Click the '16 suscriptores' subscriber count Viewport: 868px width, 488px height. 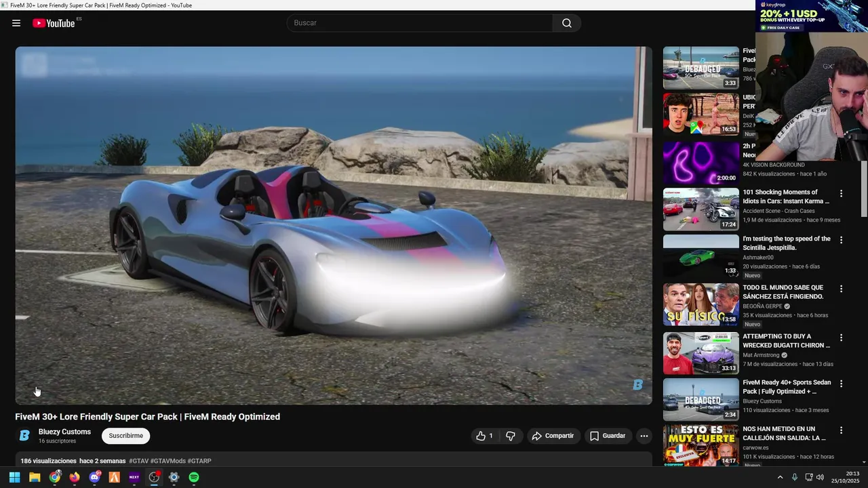[57, 441]
